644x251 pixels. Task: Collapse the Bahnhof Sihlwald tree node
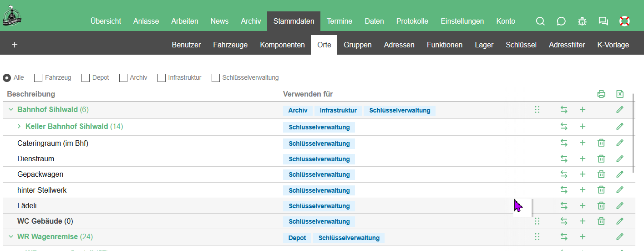tap(11, 110)
